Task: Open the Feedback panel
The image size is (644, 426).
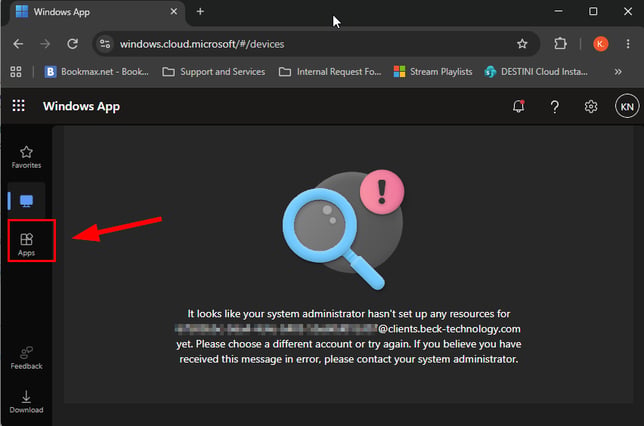Action: (26, 358)
